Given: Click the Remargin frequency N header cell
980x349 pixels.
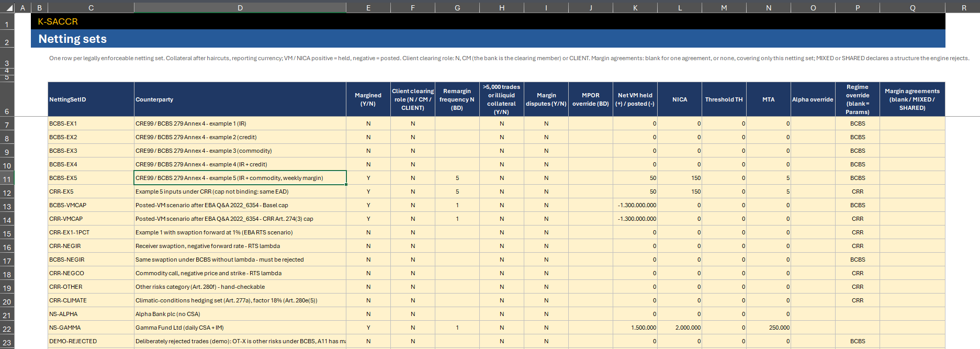Looking at the screenshot, I should click(x=457, y=99).
